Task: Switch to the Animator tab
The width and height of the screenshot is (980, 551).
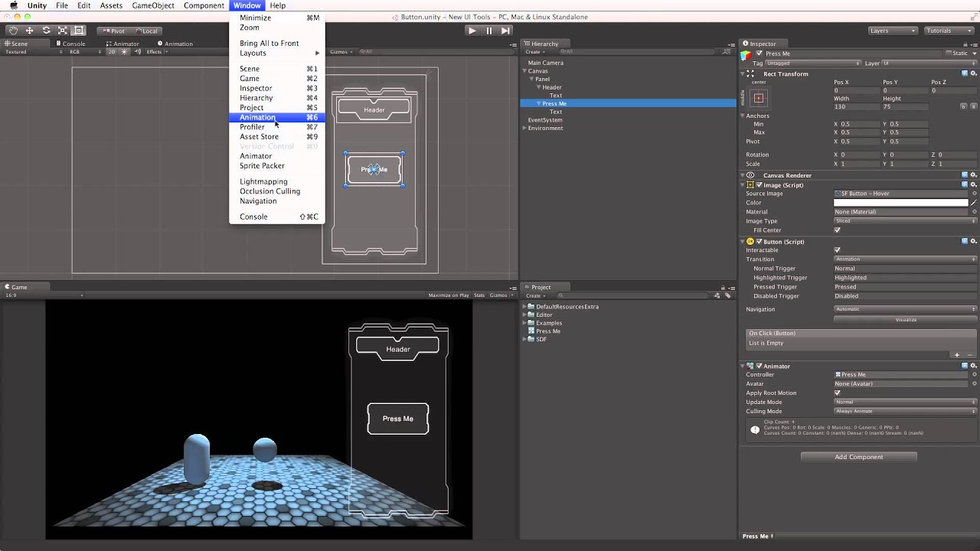Action: click(122, 44)
